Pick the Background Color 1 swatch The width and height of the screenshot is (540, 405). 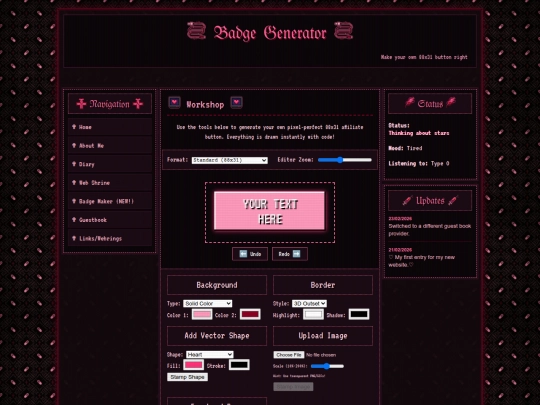point(202,314)
